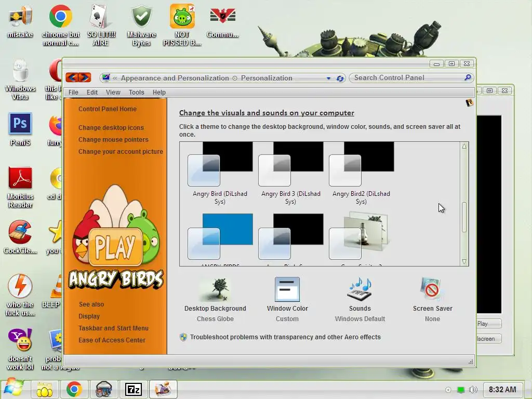
Task: Click the back arrow navigation button
Action: point(72,77)
